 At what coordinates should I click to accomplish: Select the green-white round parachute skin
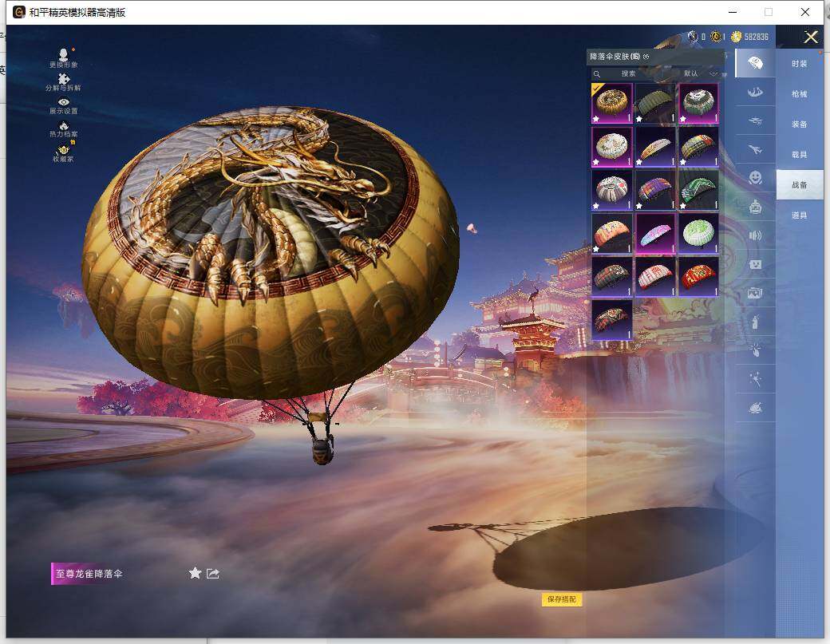pyautogui.click(x=699, y=103)
